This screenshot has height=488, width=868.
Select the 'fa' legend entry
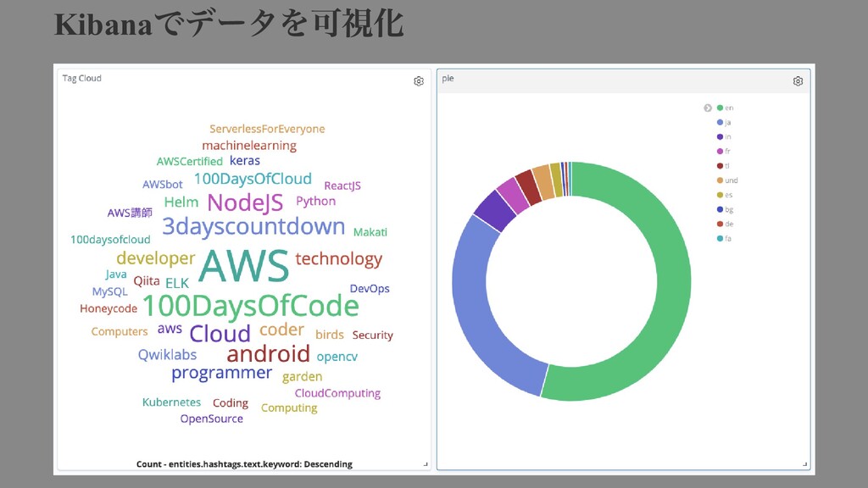click(x=724, y=238)
